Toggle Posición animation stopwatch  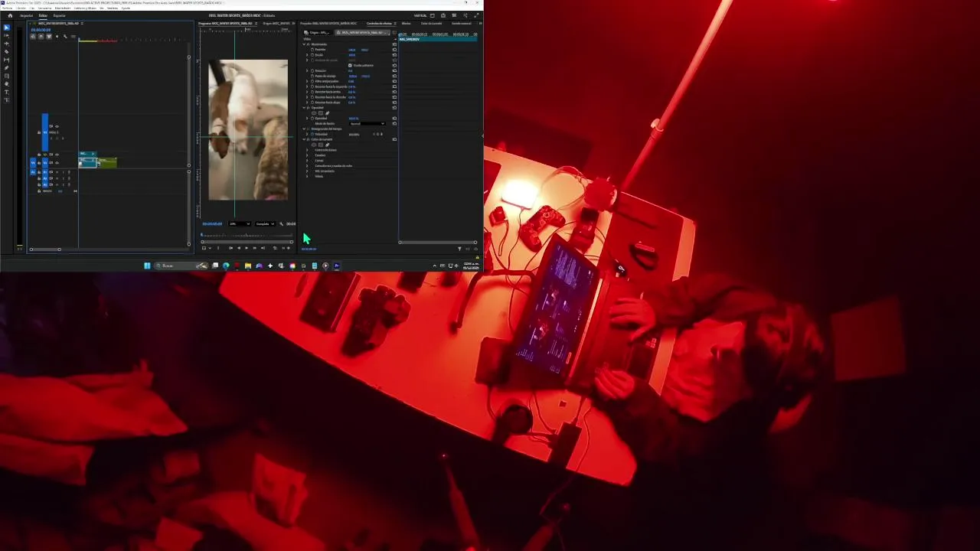tap(312, 50)
